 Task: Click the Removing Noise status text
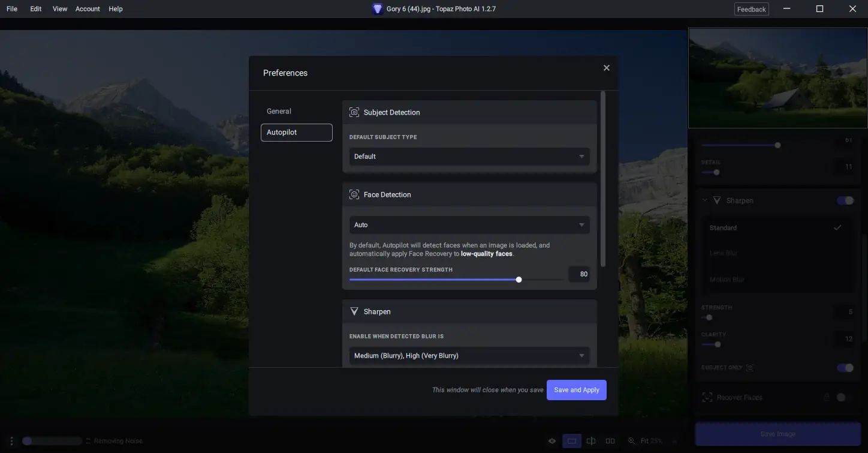(x=117, y=441)
